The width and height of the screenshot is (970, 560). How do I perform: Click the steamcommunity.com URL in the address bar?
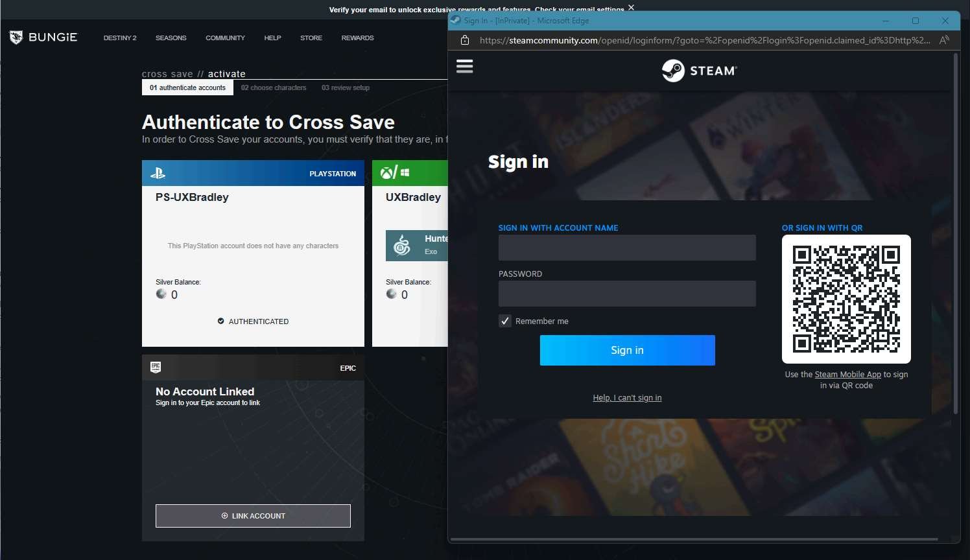pyautogui.click(x=705, y=40)
